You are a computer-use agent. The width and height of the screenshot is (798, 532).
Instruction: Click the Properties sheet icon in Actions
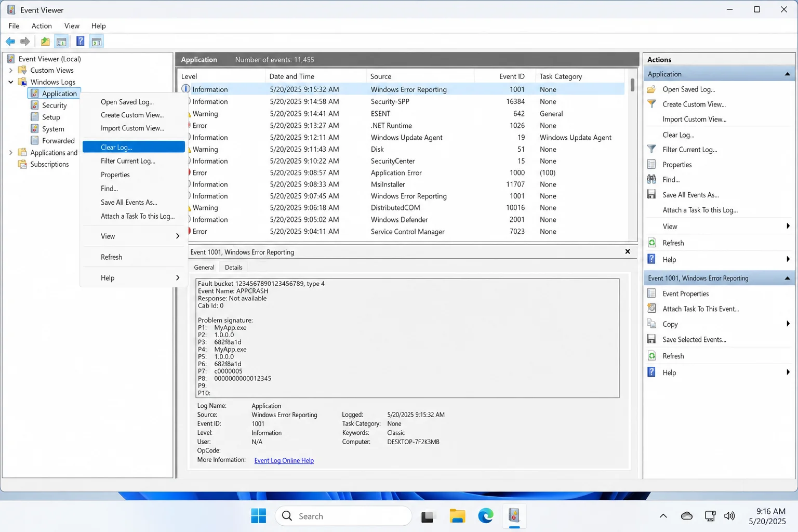tap(651, 164)
